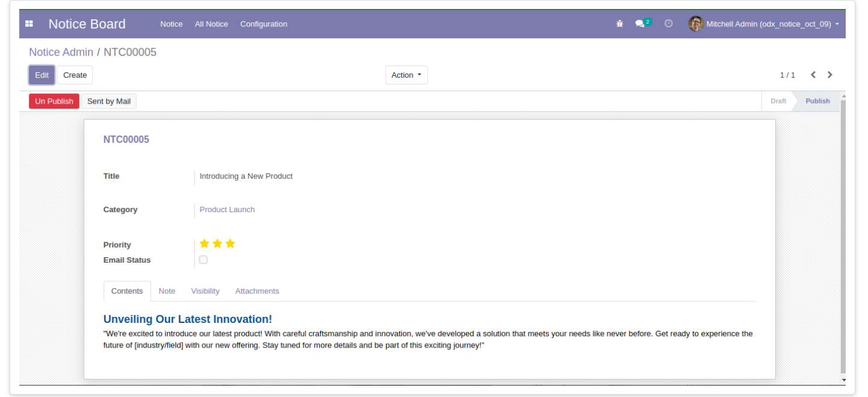This screenshot has height=397, width=868.
Task: Go back to Notice Admin breadcrumb
Action: [61, 52]
